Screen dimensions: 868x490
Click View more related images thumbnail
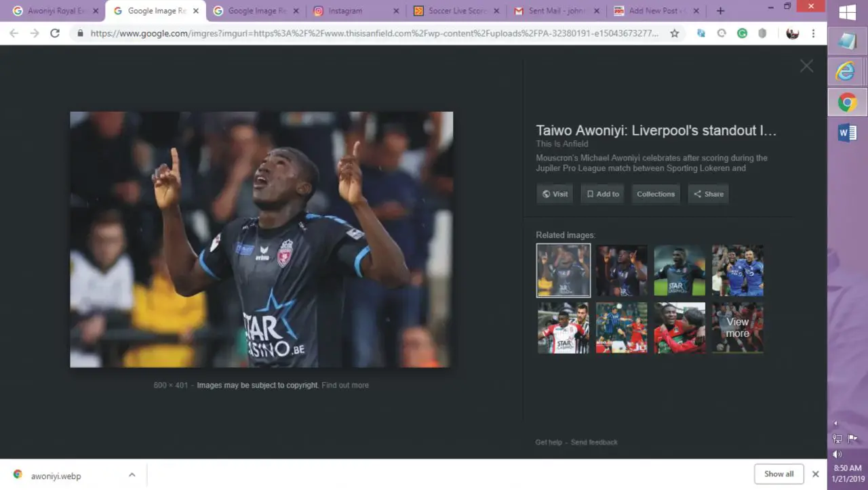click(737, 328)
